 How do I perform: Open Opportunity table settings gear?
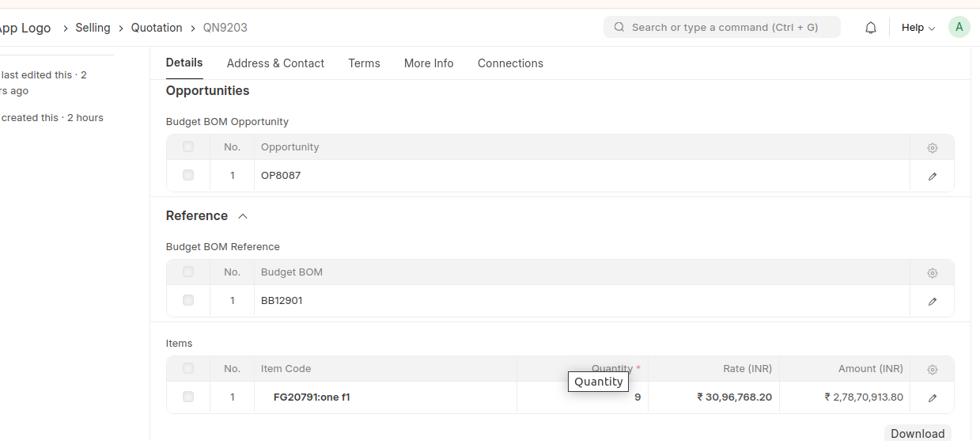point(933,148)
